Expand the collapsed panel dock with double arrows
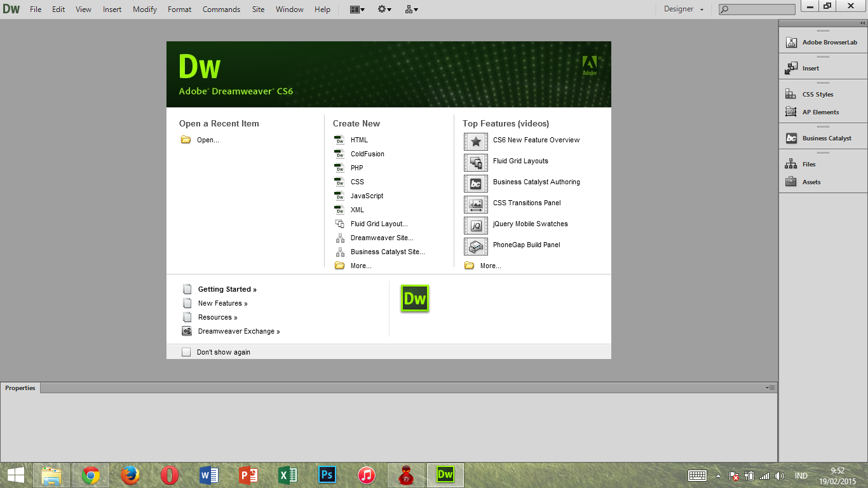The image size is (868, 488). click(x=862, y=23)
